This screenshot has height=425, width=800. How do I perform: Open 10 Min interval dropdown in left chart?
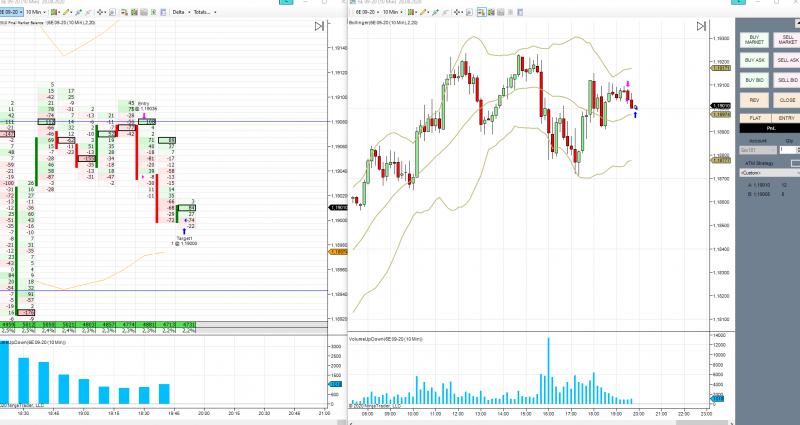[x=36, y=12]
